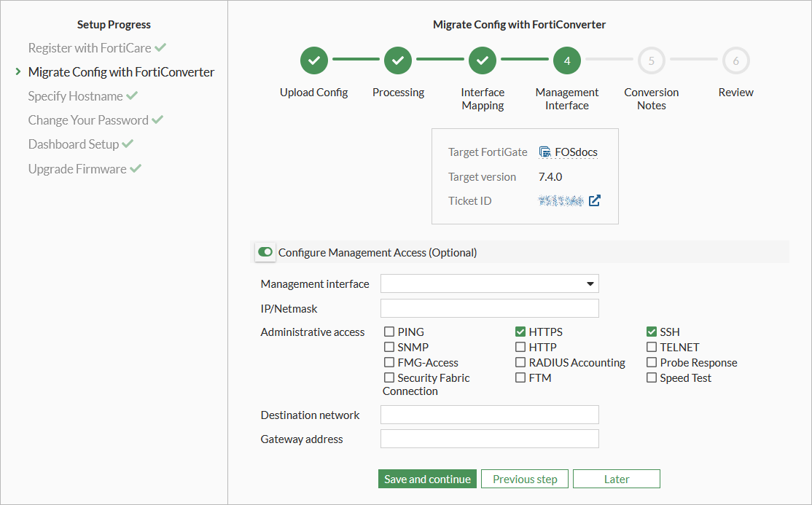Click the Previous step button

click(525, 479)
